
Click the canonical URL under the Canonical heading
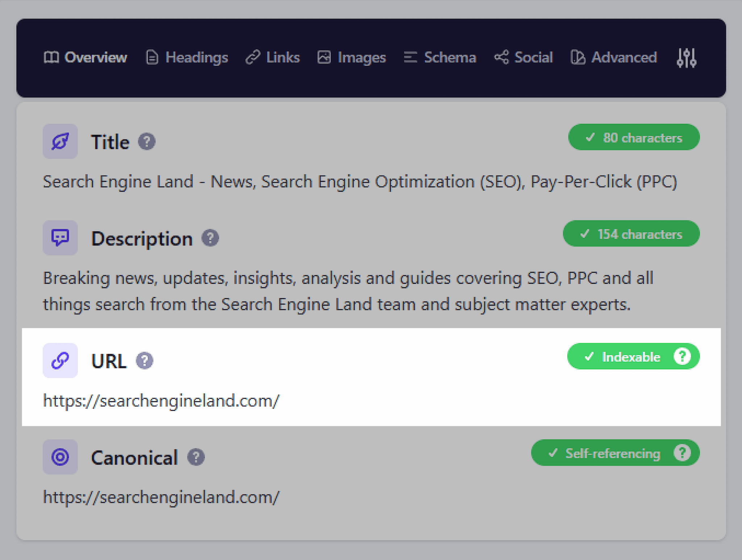(161, 497)
